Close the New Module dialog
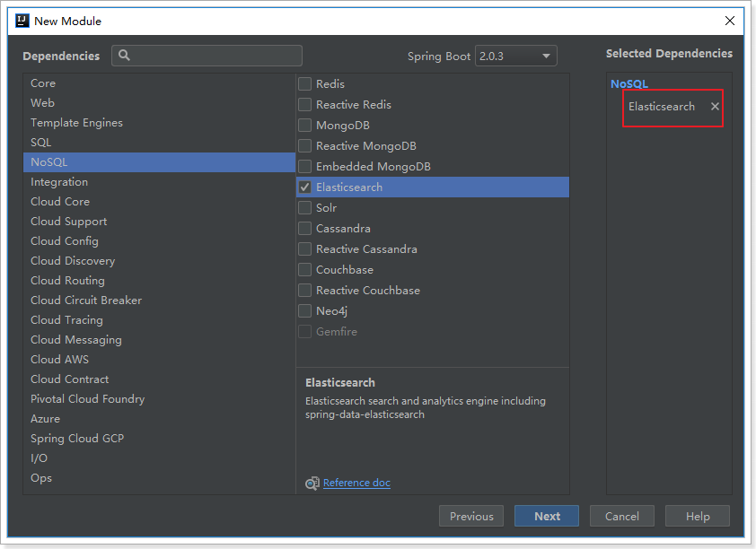 tap(730, 21)
